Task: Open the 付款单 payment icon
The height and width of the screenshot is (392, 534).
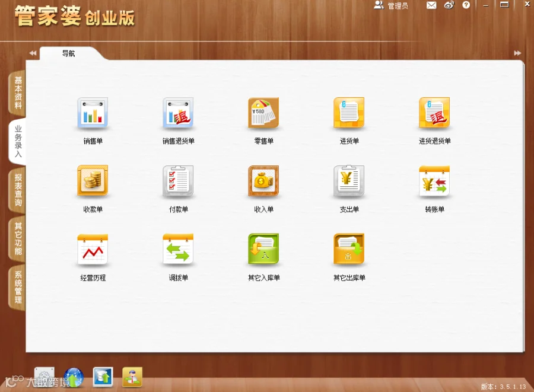Action: click(178, 181)
